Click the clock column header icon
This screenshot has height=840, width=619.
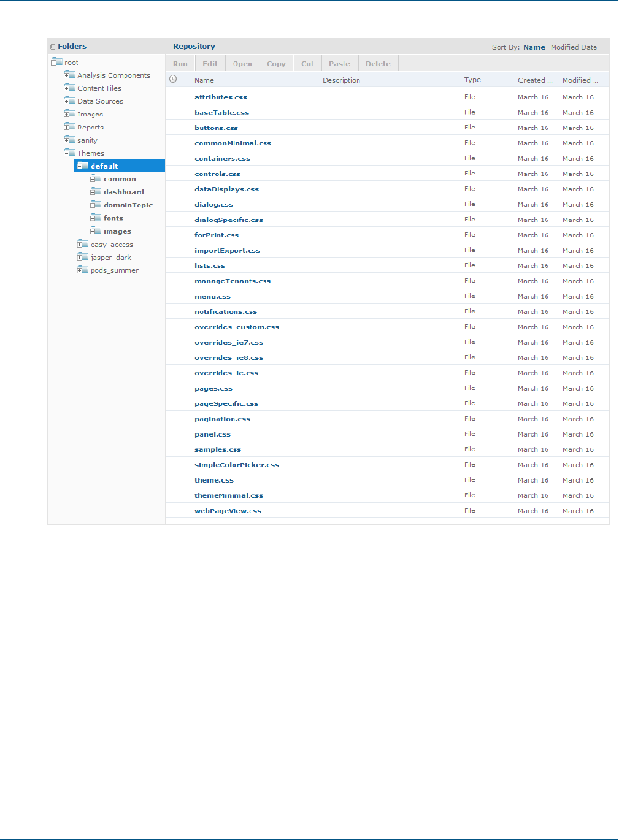click(173, 79)
